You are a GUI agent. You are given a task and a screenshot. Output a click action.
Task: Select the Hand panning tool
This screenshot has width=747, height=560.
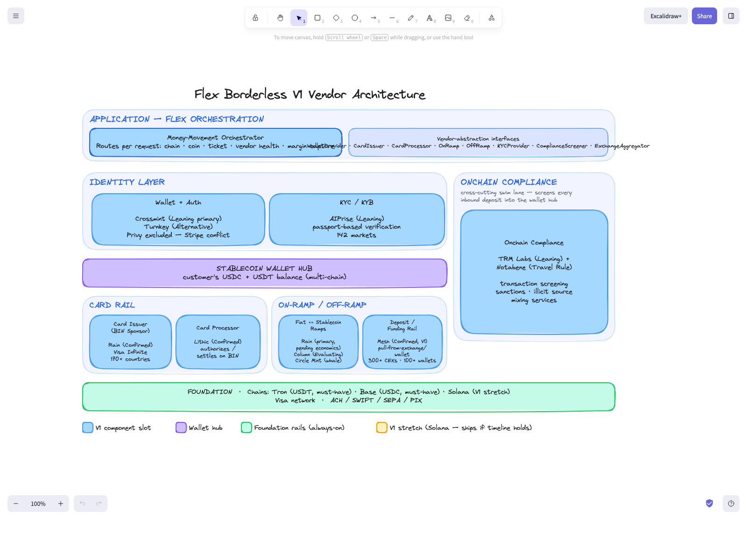[x=280, y=18]
